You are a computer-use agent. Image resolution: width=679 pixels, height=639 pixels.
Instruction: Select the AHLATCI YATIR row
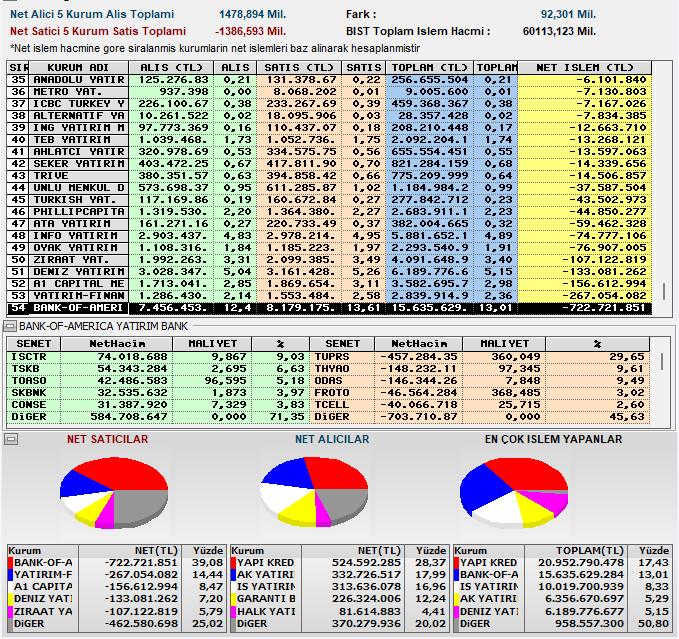click(329, 152)
